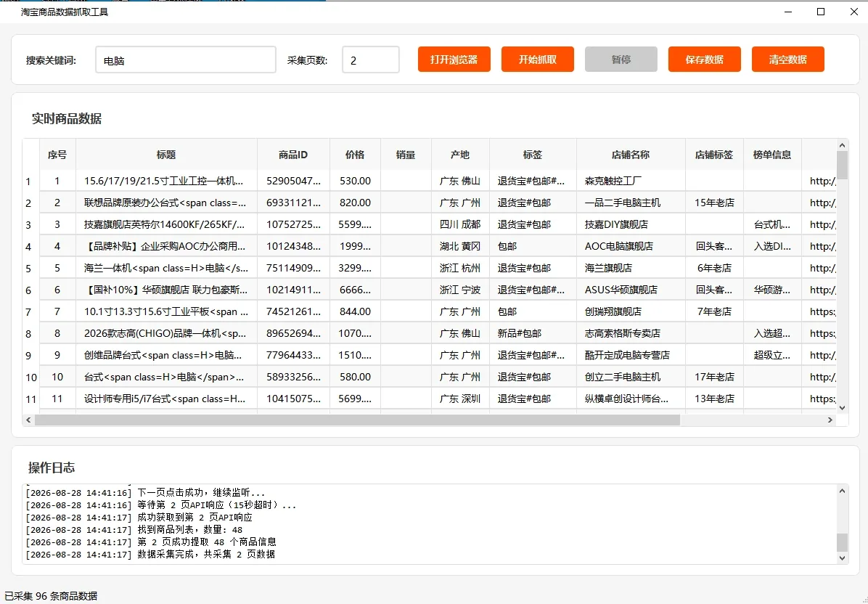Image resolution: width=868 pixels, height=604 pixels.
Task: Select origin cell 浙江 宁波
Action: click(x=461, y=290)
